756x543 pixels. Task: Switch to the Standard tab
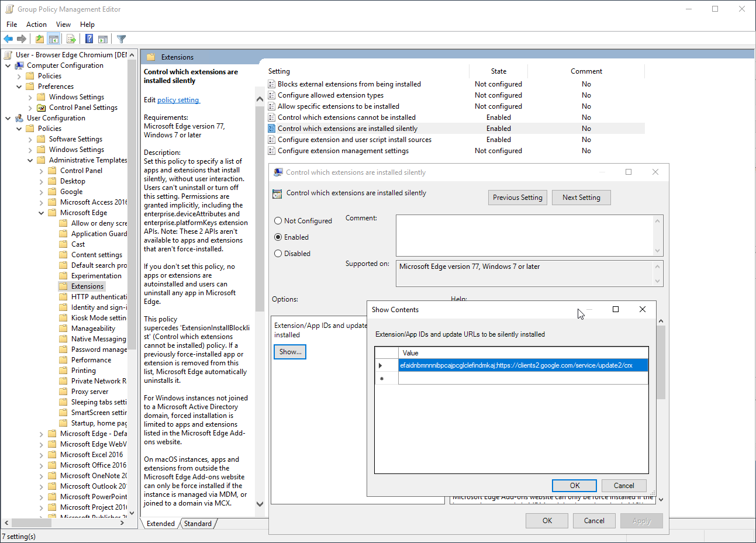click(198, 524)
